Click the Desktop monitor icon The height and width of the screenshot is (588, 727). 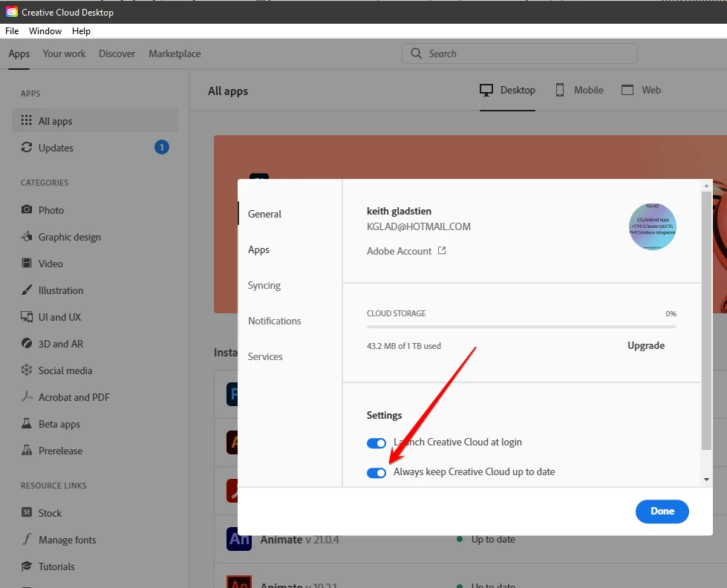(x=486, y=90)
